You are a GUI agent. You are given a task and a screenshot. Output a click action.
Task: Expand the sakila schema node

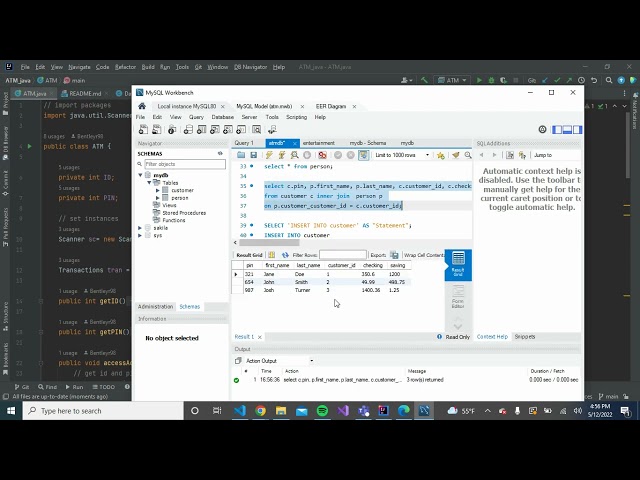coord(140,228)
